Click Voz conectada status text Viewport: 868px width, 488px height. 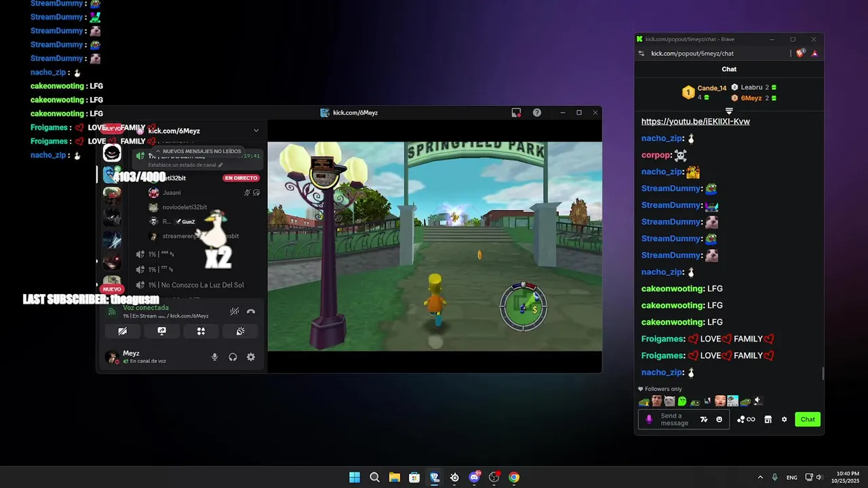tap(146, 308)
